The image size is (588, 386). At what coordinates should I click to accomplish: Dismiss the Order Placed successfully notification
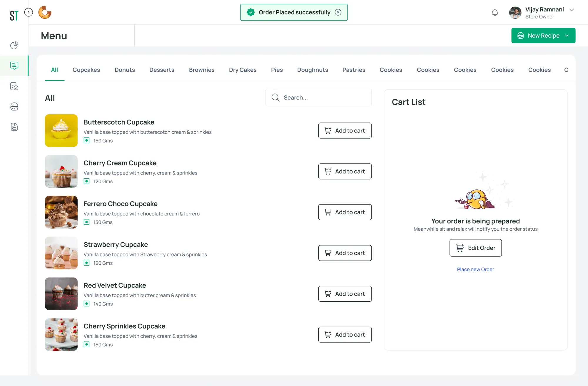pos(338,12)
